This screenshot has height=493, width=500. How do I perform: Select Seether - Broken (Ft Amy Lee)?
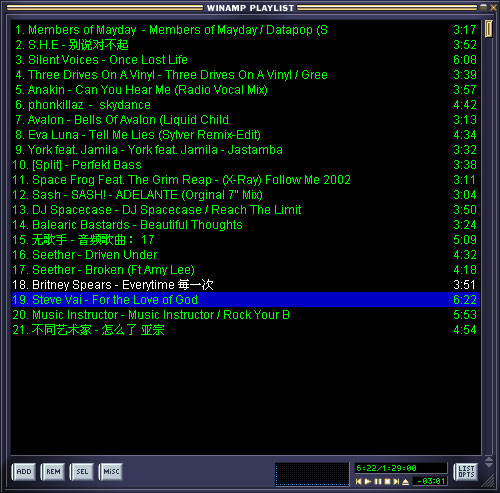click(x=246, y=270)
